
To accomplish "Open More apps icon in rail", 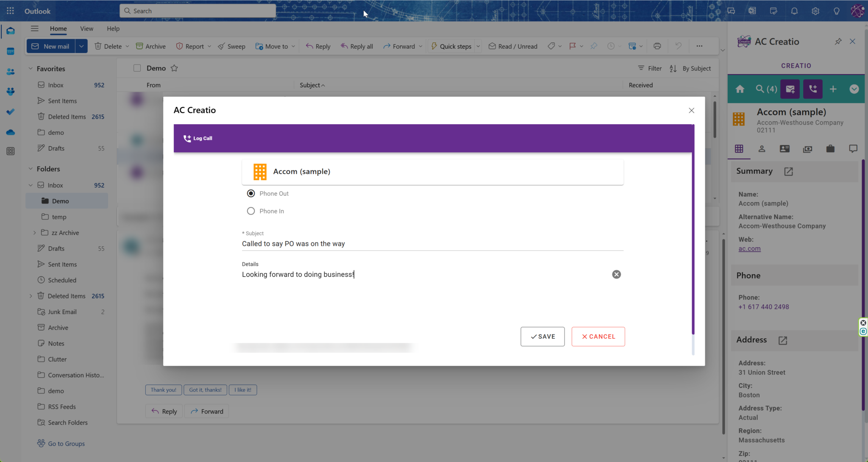I will pos(11,151).
